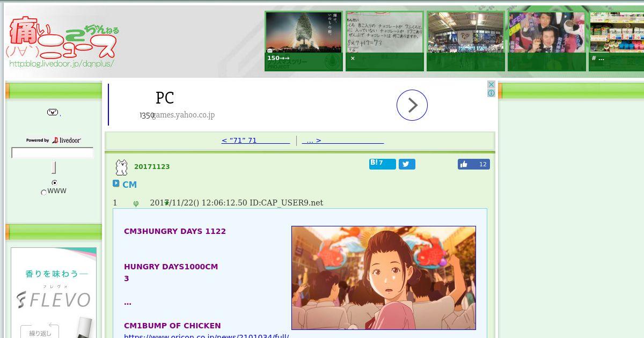Screen dimensions: 644x338
Task: Share the article via the Twitter button
Action: pyautogui.click(x=407, y=164)
